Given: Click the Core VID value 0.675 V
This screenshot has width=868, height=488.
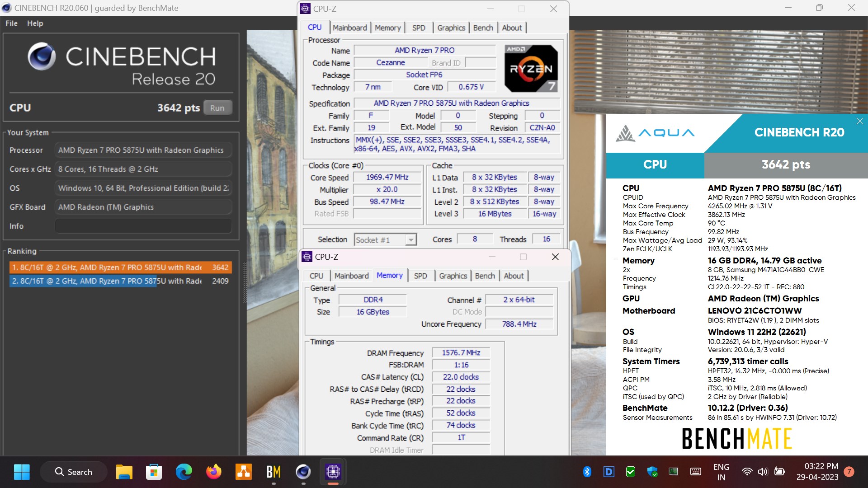Looking at the screenshot, I should (471, 87).
